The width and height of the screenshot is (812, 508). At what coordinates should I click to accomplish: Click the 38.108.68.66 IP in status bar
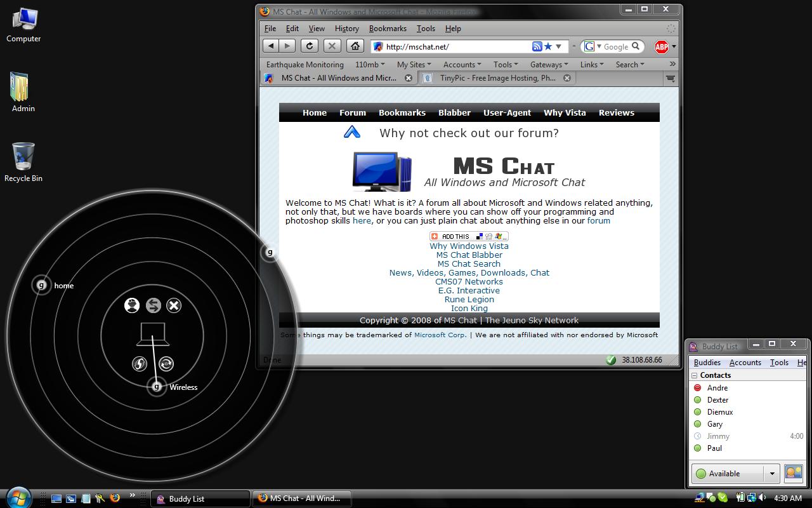(x=642, y=359)
